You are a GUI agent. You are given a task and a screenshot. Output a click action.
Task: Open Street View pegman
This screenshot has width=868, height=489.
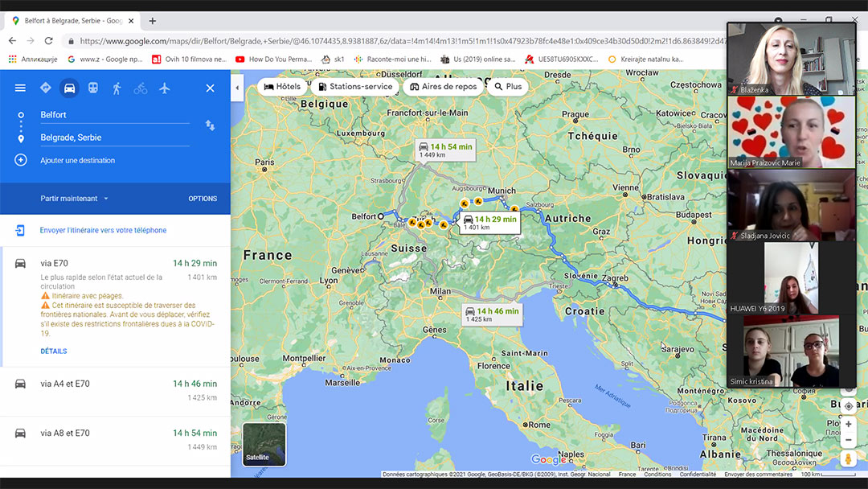848,458
